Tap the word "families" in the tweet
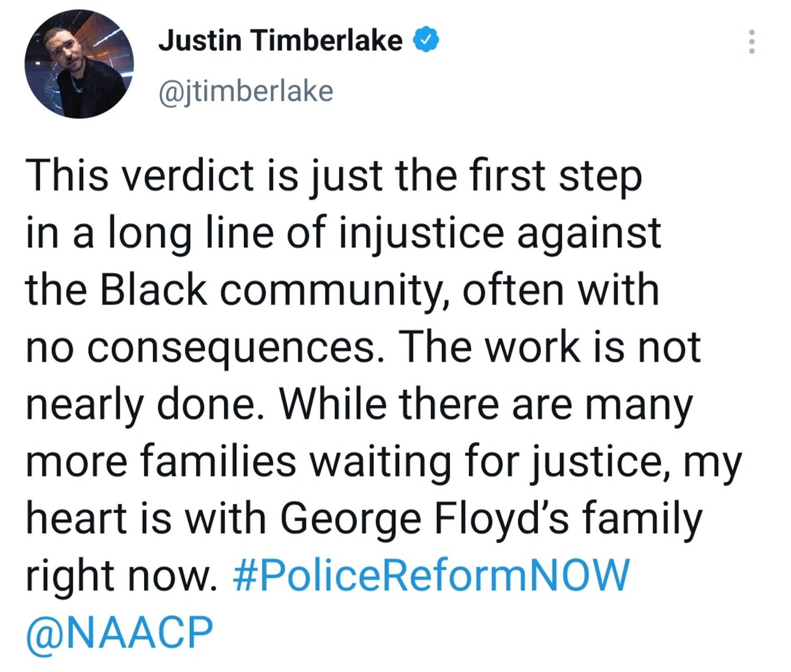This screenshot has width=791, height=672. pos(218,462)
